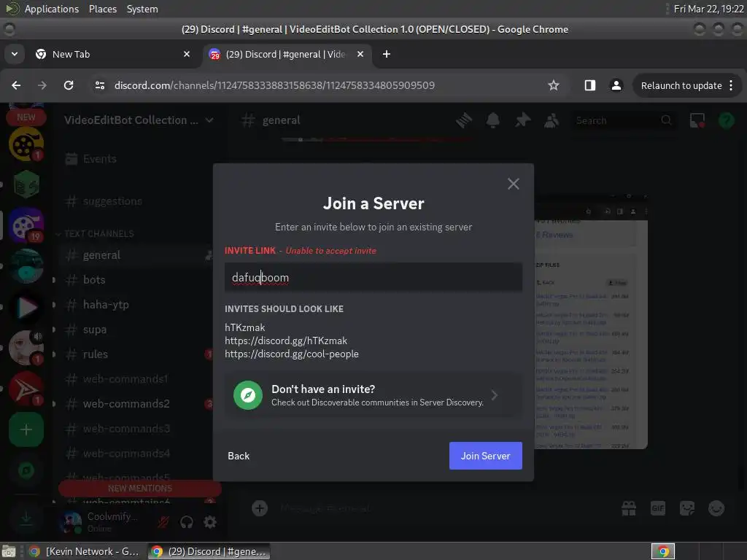Open the GIF picker
The image size is (747, 560).
pyautogui.click(x=658, y=508)
